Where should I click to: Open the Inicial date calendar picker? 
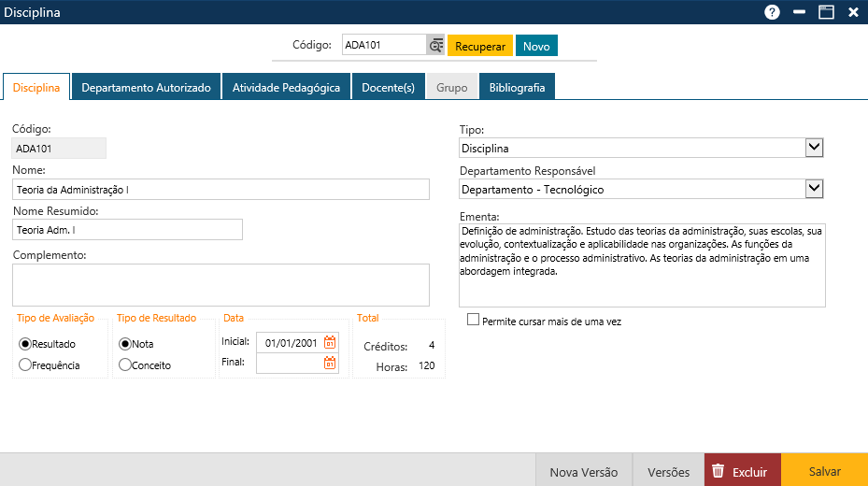click(330, 343)
